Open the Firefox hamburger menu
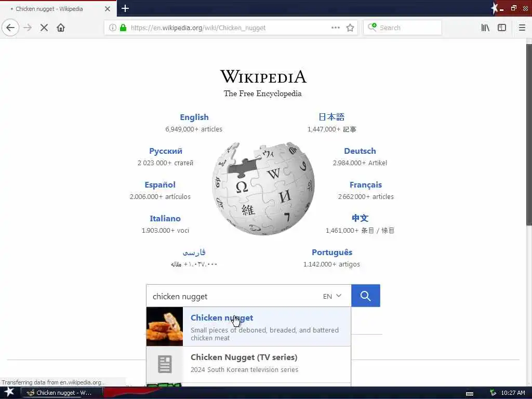Image resolution: width=532 pixels, height=399 pixels. click(522, 28)
